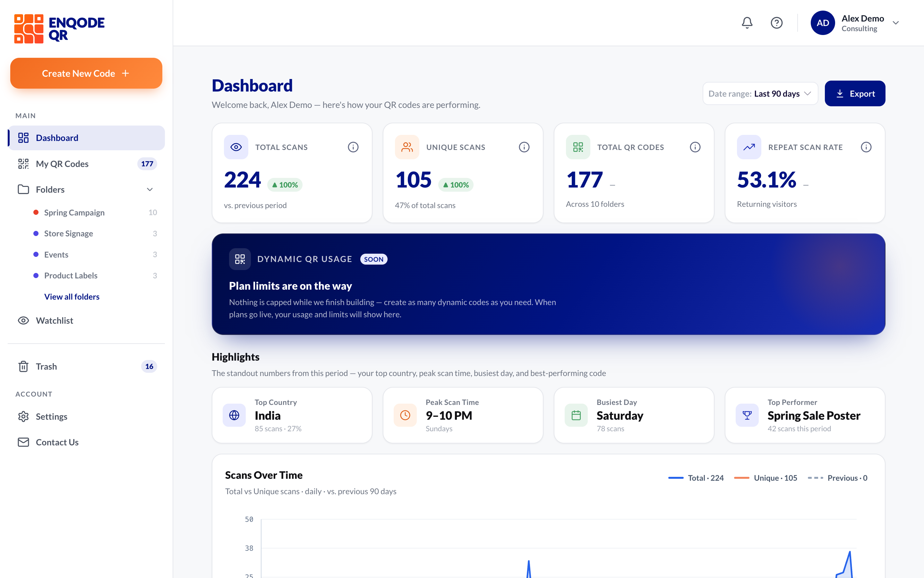Open Settings in the sidebar
This screenshot has width=924, height=578.
tap(86, 417)
